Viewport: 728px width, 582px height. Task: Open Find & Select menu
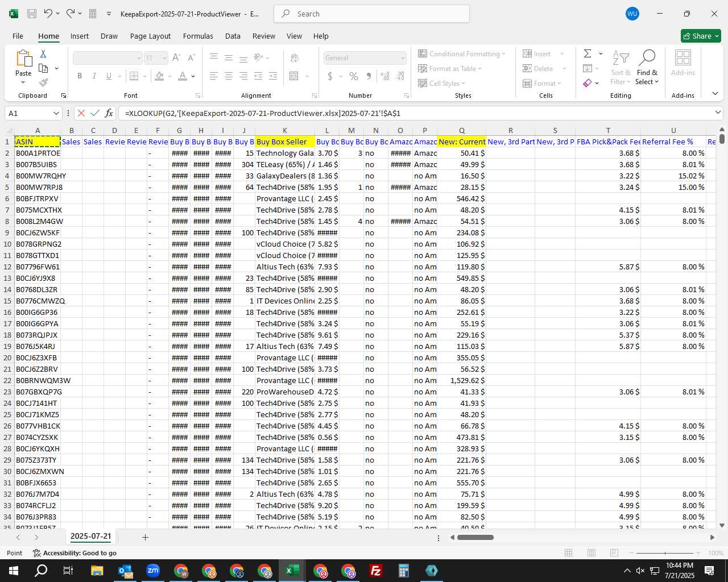point(647,68)
